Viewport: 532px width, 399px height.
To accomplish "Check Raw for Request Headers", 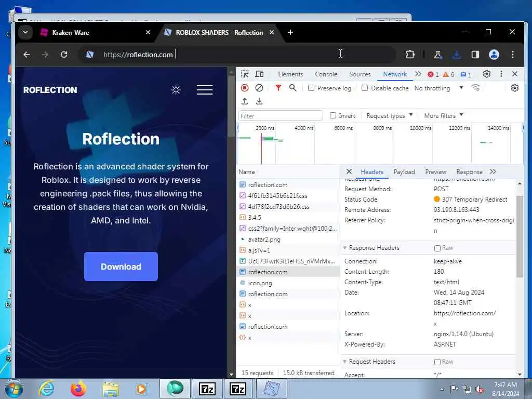I will click(x=437, y=362).
